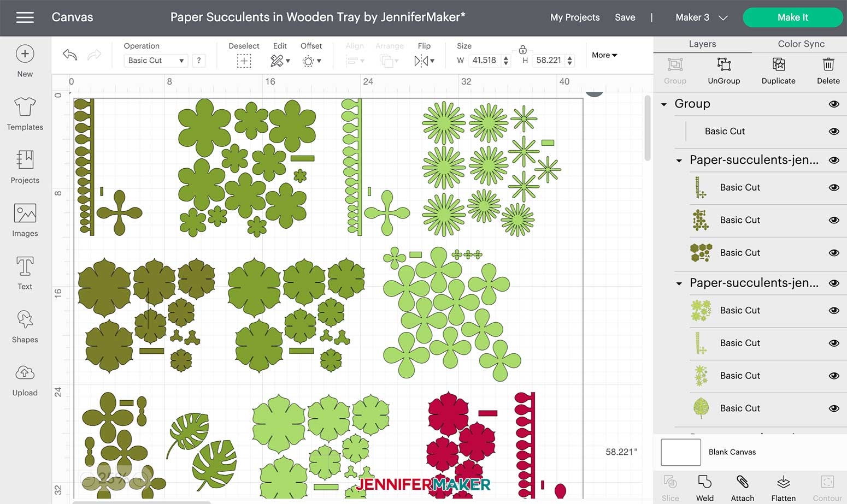The height and width of the screenshot is (504, 847).
Task: Hide the top-level Group layer
Action: coord(833,104)
